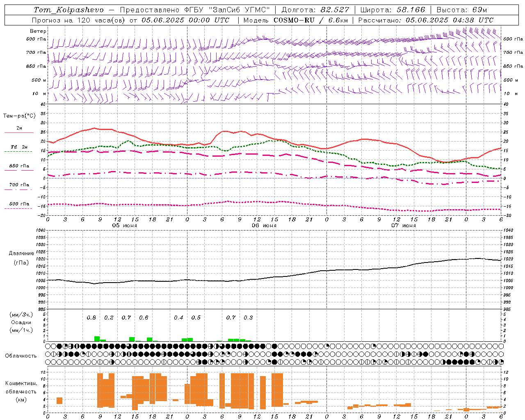
Task: Click the tallest green precipitation bar under 0.8
Action: click(x=97, y=339)
